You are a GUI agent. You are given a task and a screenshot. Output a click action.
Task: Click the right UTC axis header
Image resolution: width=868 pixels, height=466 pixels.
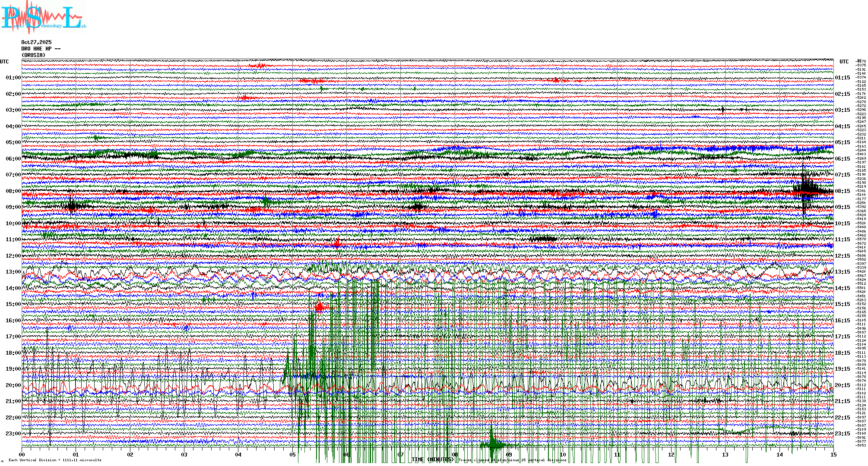pyautogui.click(x=844, y=62)
